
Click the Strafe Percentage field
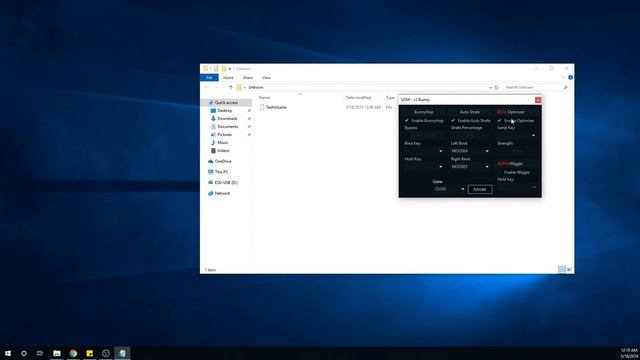pos(470,135)
